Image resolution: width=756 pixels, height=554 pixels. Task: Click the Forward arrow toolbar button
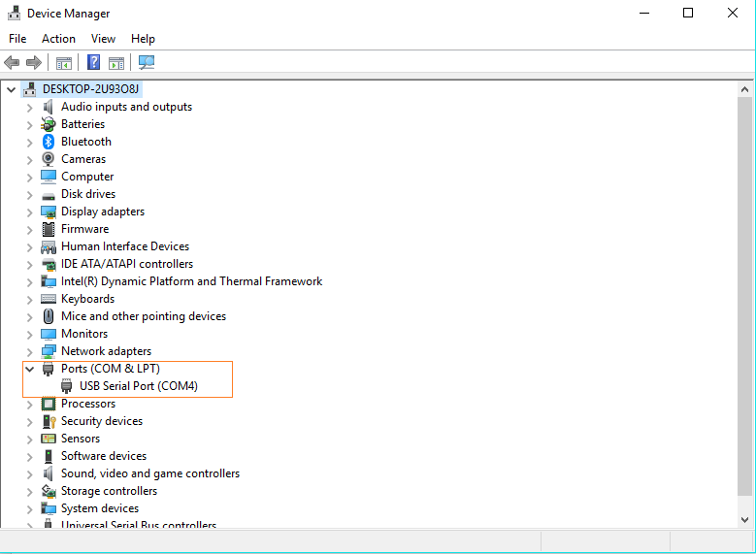click(x=34, y=63)
